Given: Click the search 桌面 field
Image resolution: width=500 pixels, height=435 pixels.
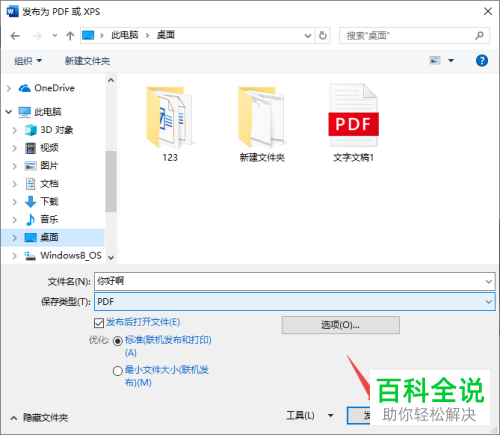Looking at the screenshot, I should (414, 36).
